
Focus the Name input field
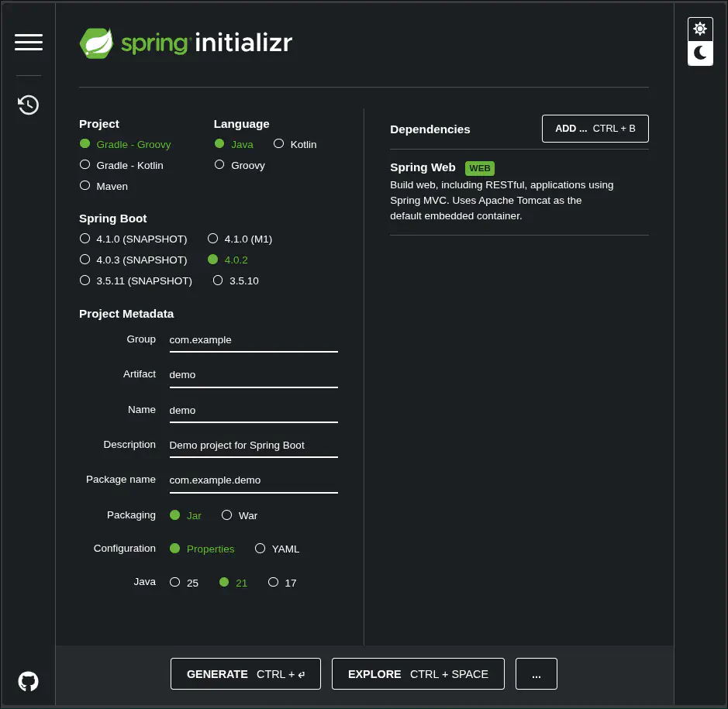pyautogui.click(x=254, y=411)
